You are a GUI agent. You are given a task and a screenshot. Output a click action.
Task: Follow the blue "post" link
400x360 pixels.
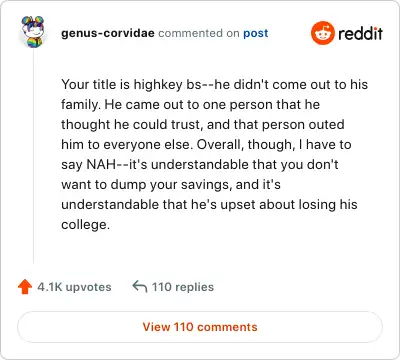point(256,33)
